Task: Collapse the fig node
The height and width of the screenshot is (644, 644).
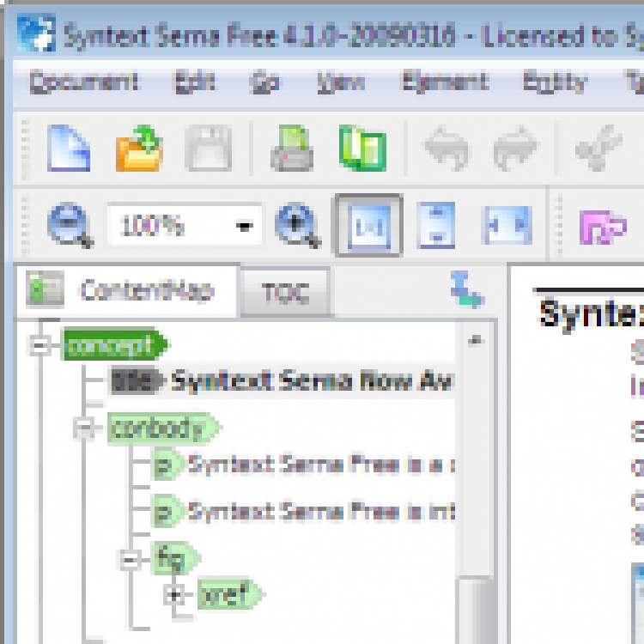Action: [131, 559]
